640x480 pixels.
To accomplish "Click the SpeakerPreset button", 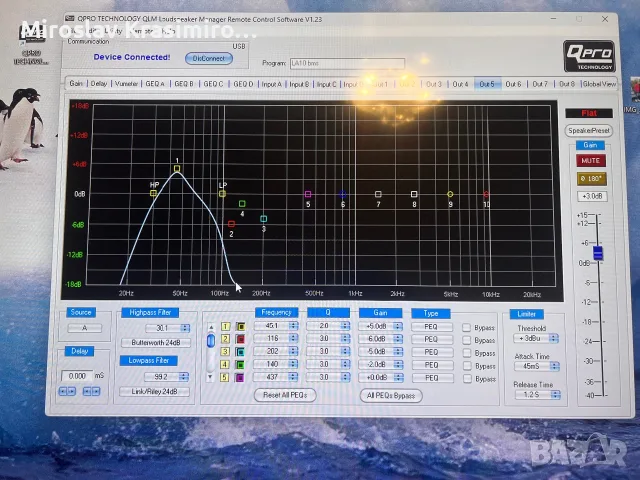I will click(589, 131).
